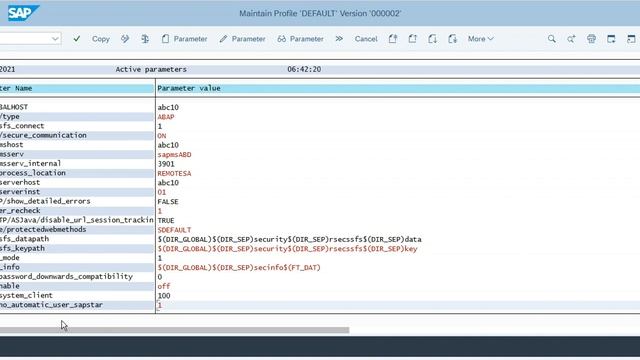Select the 'no_automatic_user_sapstar' parameter name
Viewport: 640px width, 360px height.
[x=51, y=304]
